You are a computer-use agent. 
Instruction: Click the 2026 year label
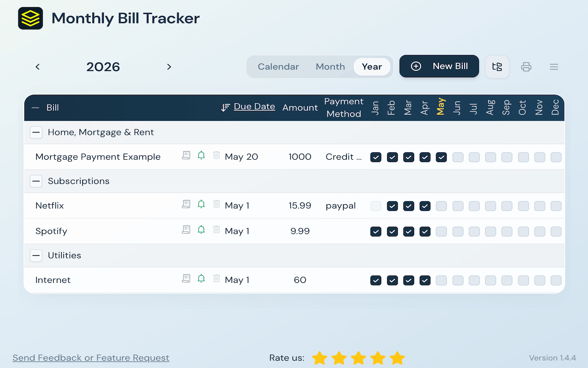tap(103, 67)
